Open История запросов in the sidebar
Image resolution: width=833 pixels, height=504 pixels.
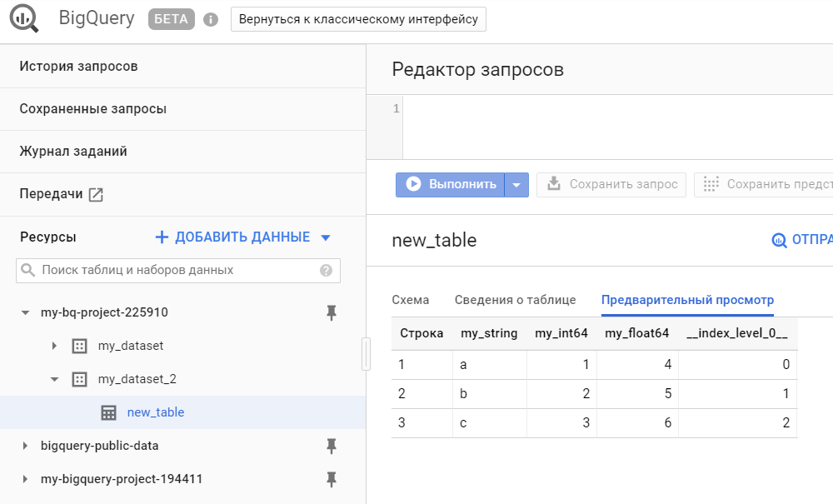click(78, 66)
